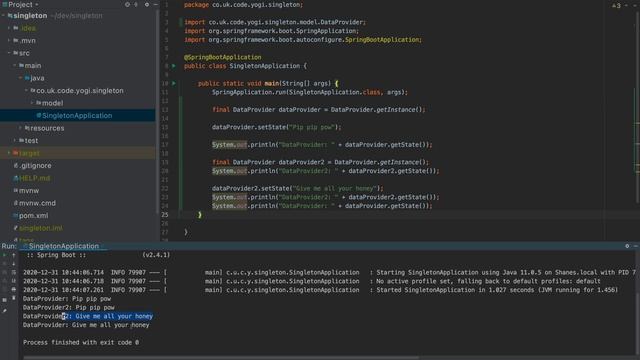Screen dimensions: 640x360
Task: Click last 'DataProvider: Give me all your honey' line
Action: click(x=86, y=325)
